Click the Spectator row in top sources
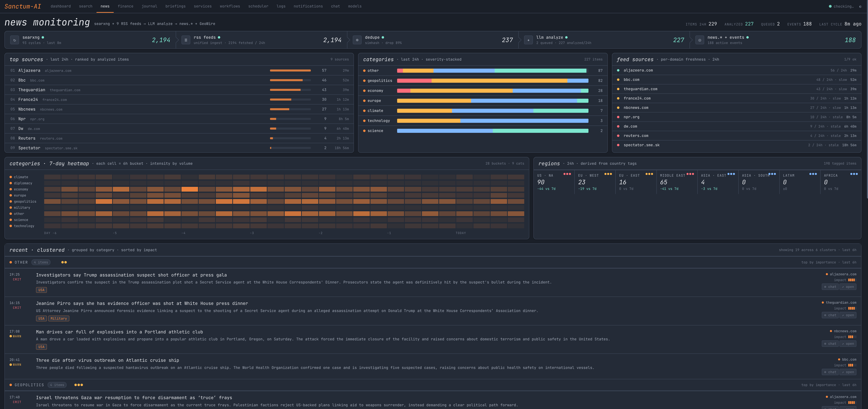 [x=179, y=148]
